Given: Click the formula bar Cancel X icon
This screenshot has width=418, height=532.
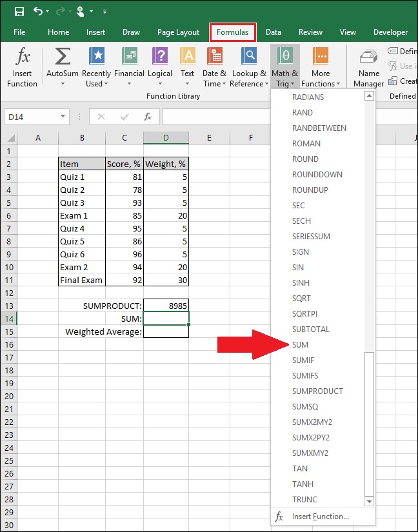Looking at the screenshot, I should click(101, 117).
